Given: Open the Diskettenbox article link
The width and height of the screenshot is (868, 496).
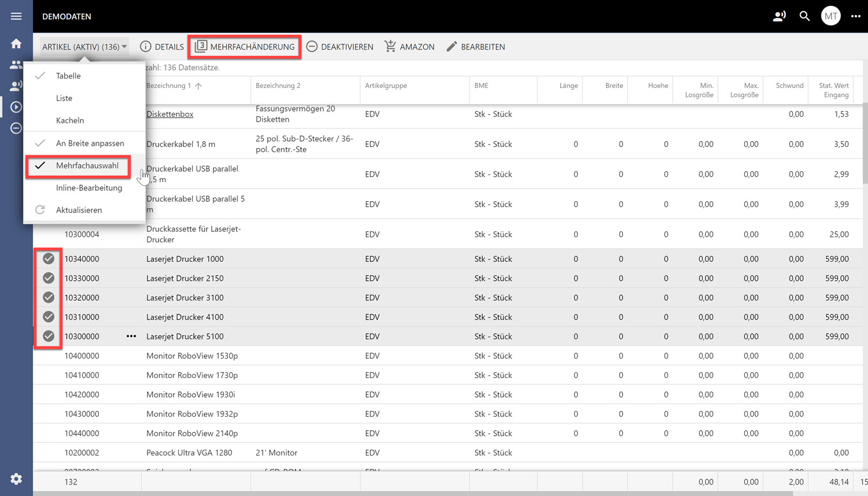Looking at the screenshot, I should (x=170, y=114).
